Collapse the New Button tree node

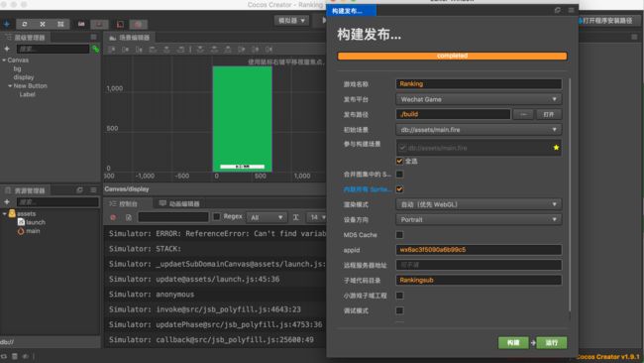click(10, 86)
